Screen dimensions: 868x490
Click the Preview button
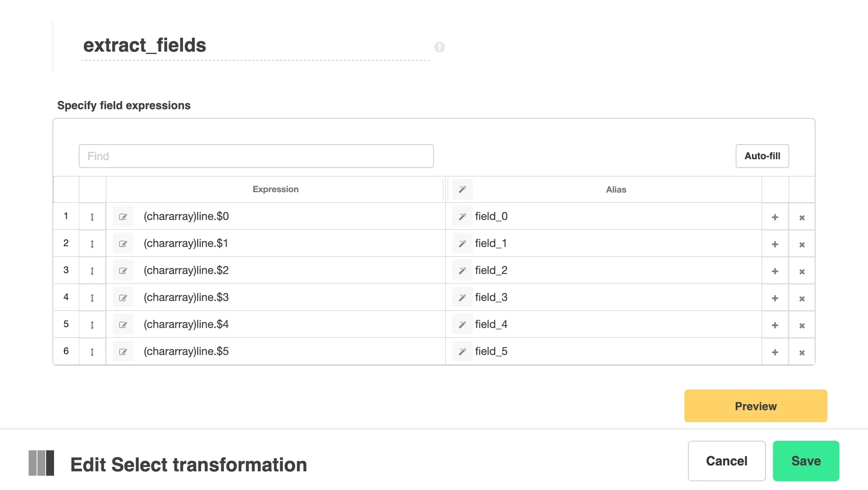point(755,405)
